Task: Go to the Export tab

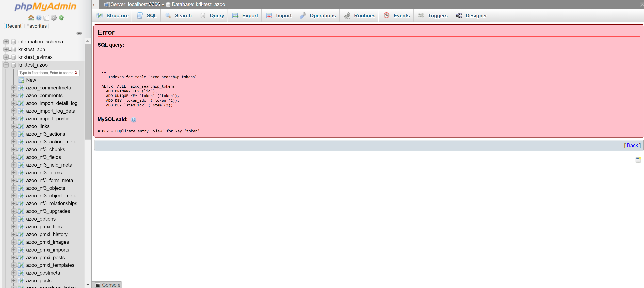Action: pyautogui.click(x=245, y=15)
